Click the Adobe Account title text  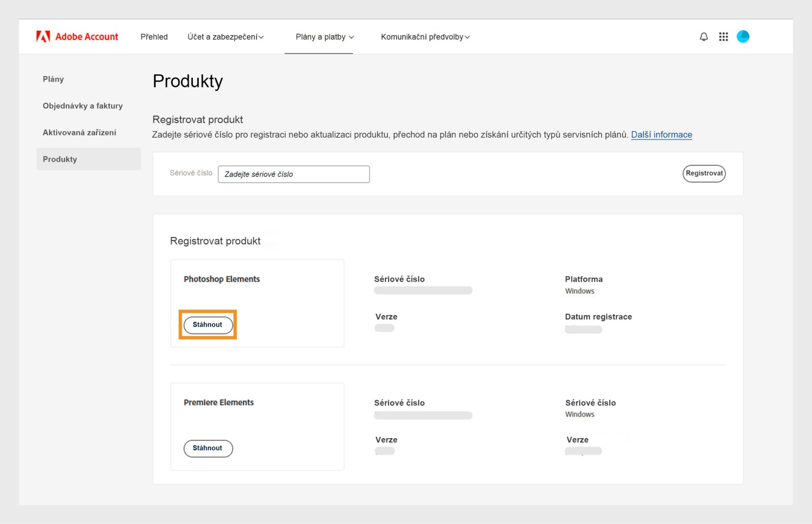coord(87,37)
